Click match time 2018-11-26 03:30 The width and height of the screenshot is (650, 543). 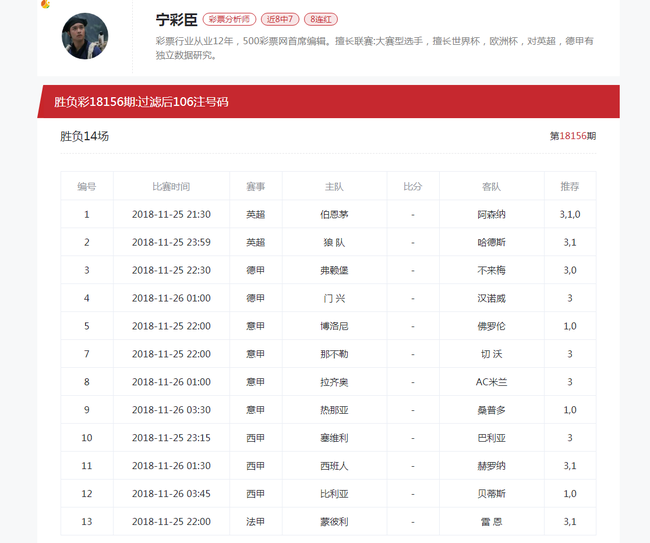(171, 410)
